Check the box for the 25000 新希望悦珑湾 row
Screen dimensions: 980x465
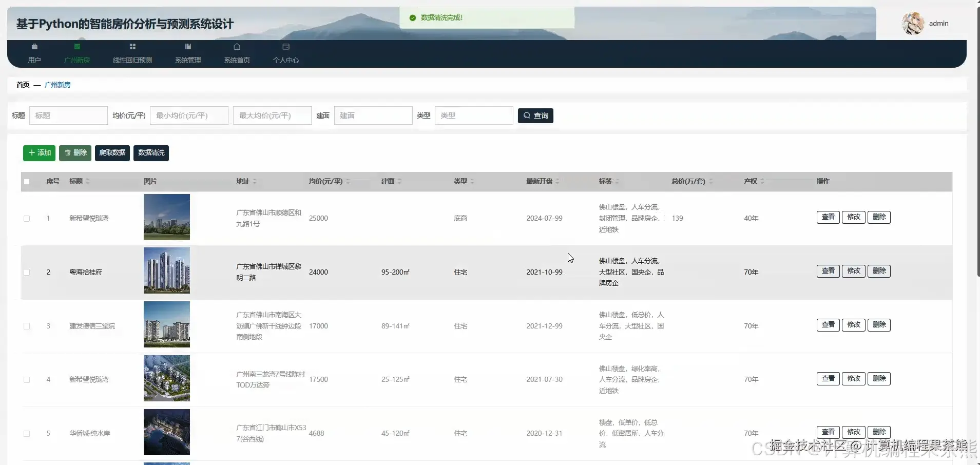pyautogui.click(x=27, y=219)
